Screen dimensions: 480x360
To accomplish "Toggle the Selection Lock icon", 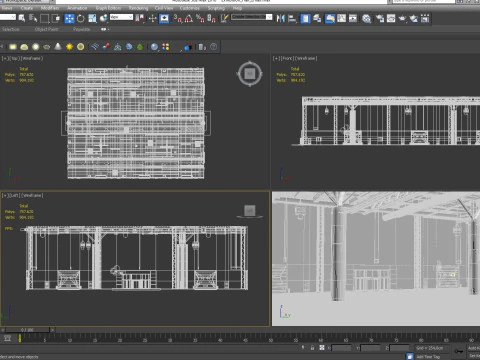I will 312,348.
